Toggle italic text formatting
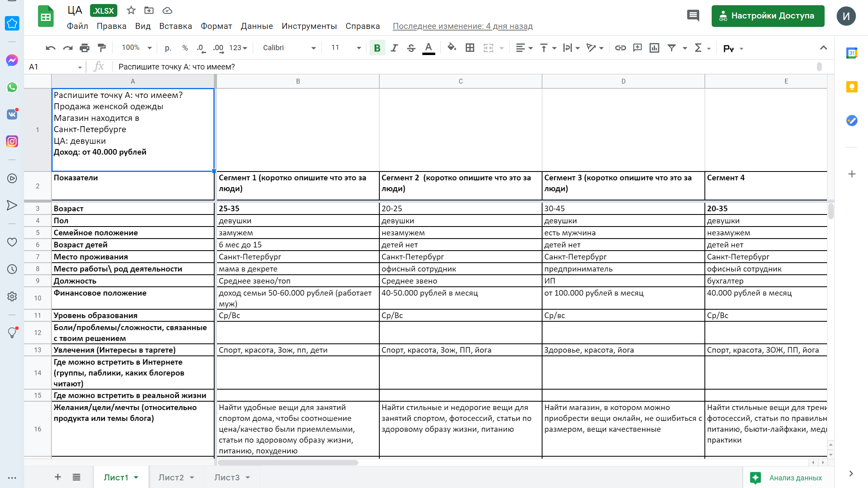Screen dimensions: 868x488 point(394,48)
